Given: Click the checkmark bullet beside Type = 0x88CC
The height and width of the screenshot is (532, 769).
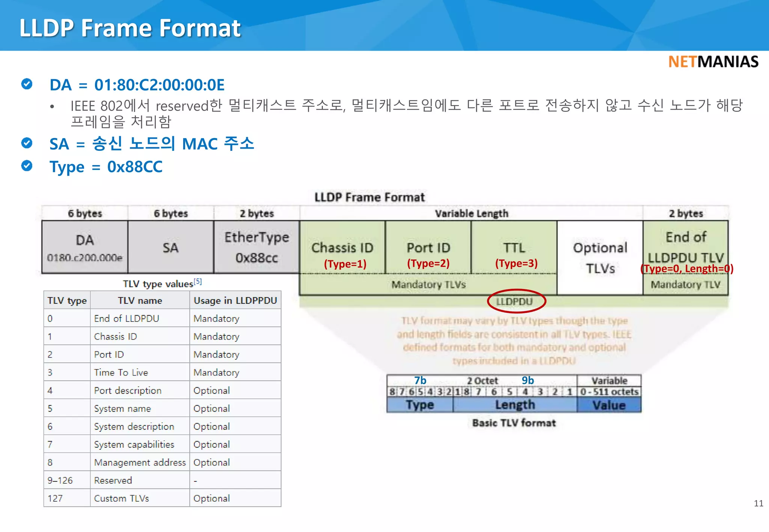Looking at the screenshot, I should pos(27,166).
